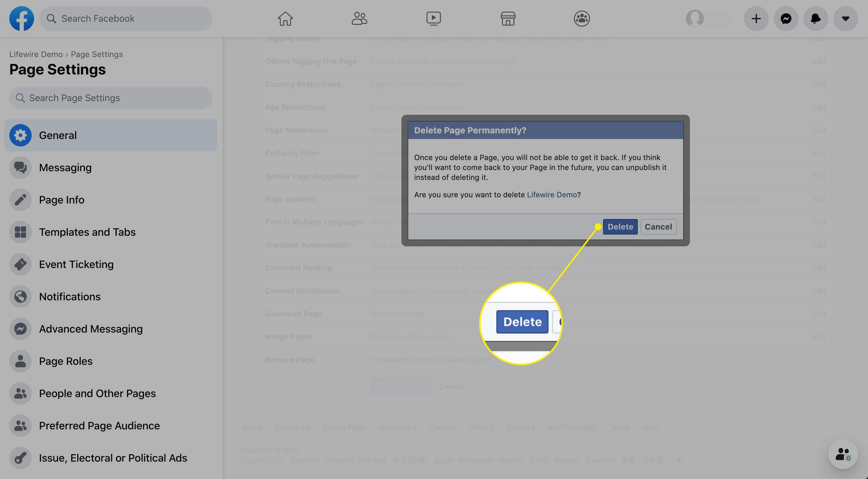This screenshot has width=868, height=479.
Task: Click the Page Settings breadcrumb text
Action: 97,54
